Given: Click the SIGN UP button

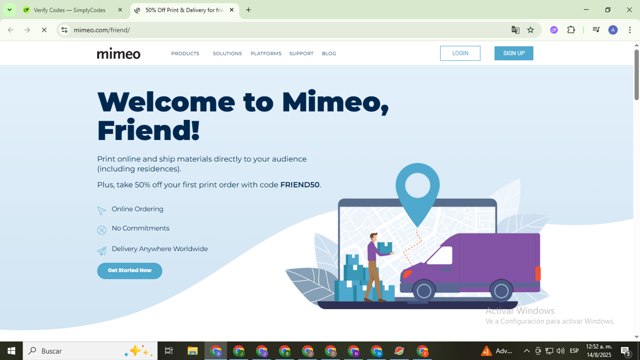Looking at the screenshot, I should pos(513,53).
